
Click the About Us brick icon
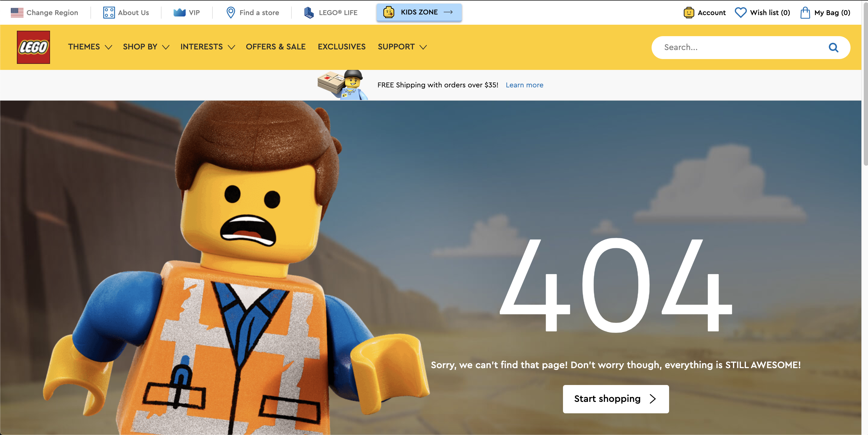click(109, 12)
